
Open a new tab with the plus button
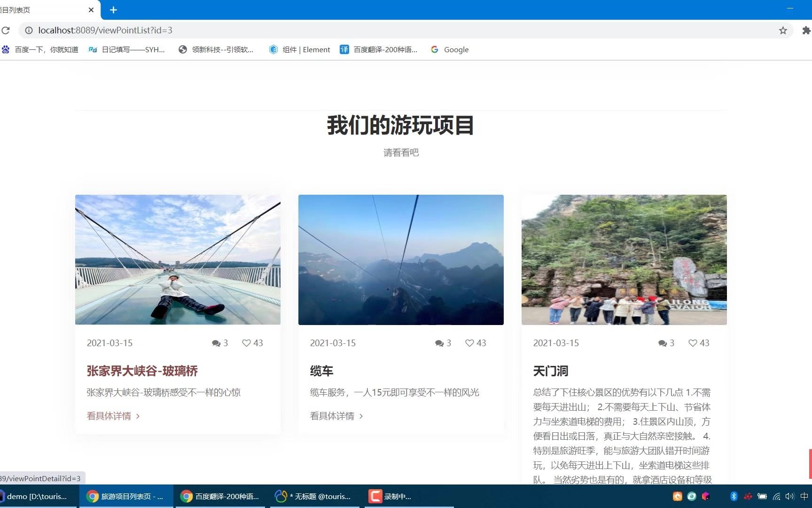pos(113,10)
